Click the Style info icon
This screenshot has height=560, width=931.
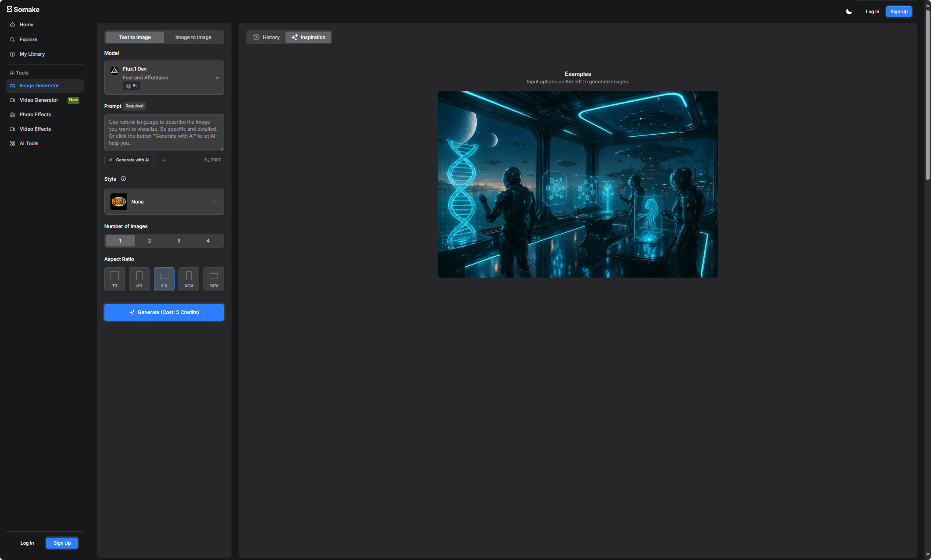[x=123, y=179]
